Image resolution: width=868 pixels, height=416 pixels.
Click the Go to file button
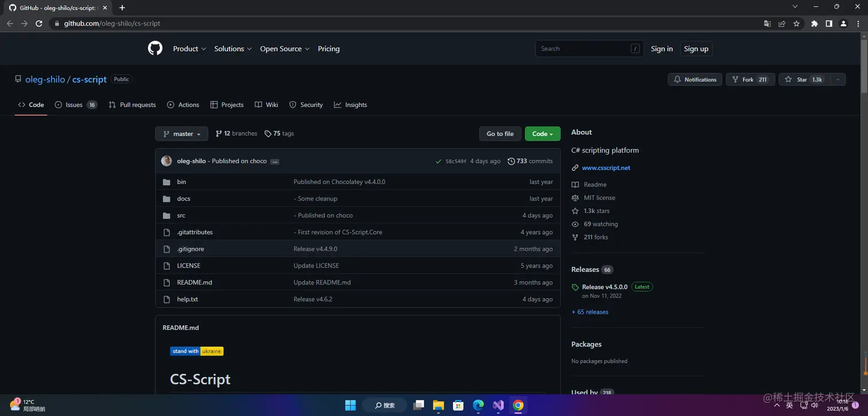pyautogui.click(x=500, y=134)
